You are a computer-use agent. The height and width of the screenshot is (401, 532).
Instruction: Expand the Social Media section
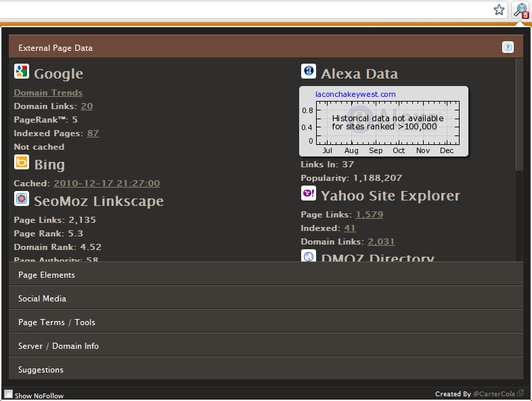pos(265,297)
